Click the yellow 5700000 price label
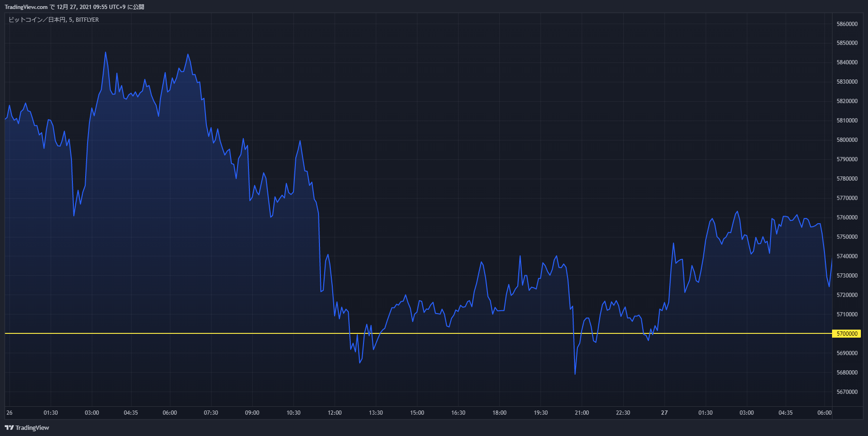 pyautogui.click(x=847, y=334)
